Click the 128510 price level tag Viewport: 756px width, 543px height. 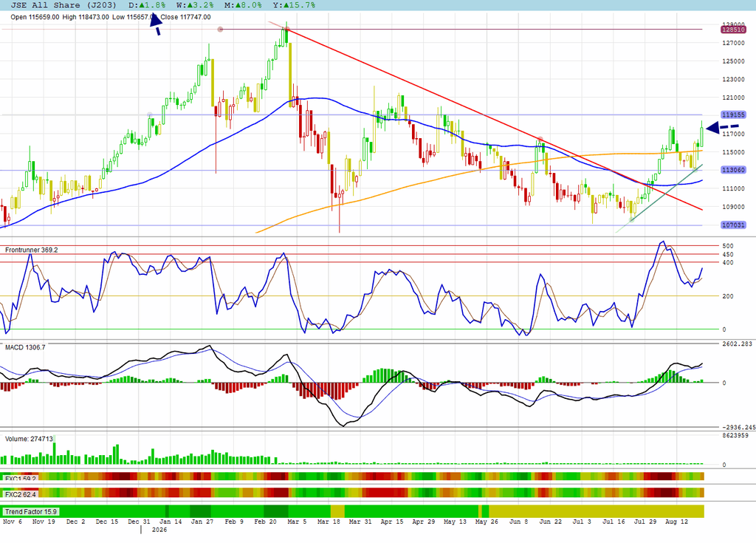733,30
